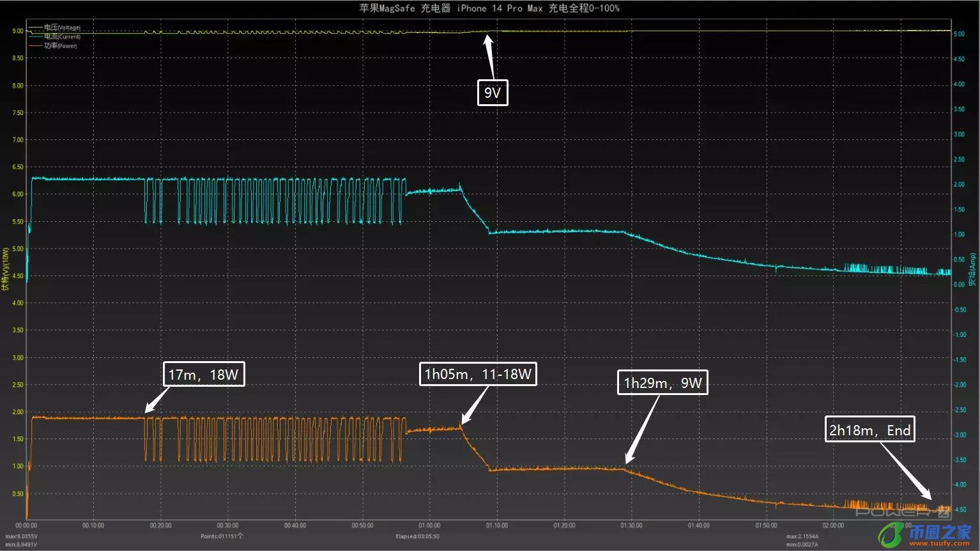Click the 01:30:00 time axis marker
This screenshot has width=980, height=551.
tap(631, 525)
